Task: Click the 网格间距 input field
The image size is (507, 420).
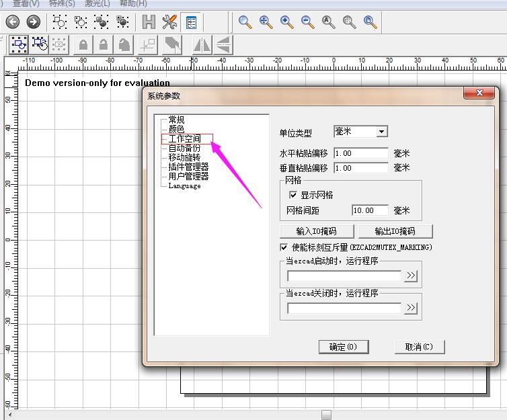Action: click(369, 210)
